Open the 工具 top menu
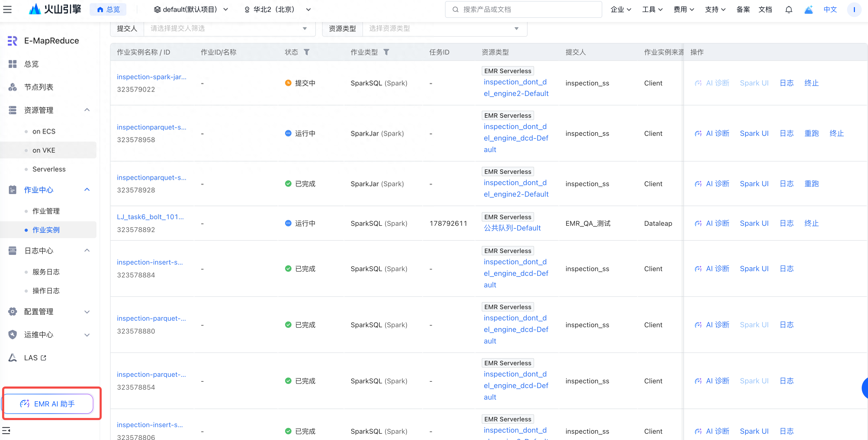Image resolution: width=868 pixels, height=440 pixels. pos(652,9)
